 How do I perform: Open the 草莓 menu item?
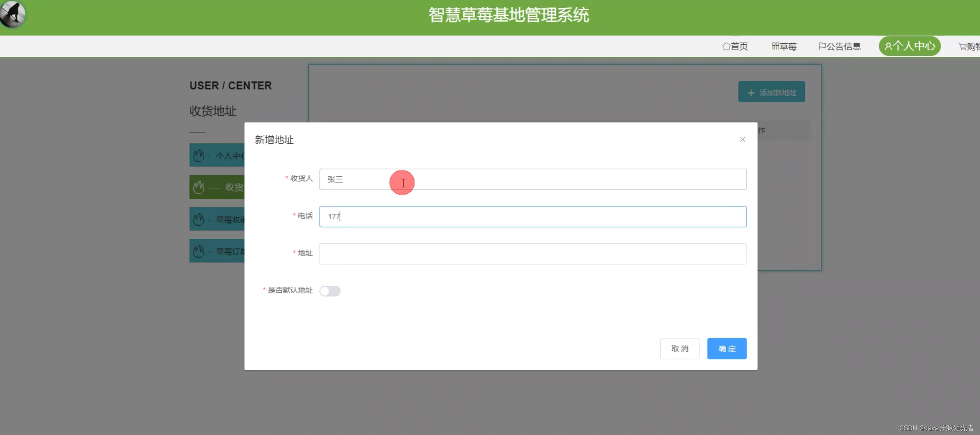[784, 46]
